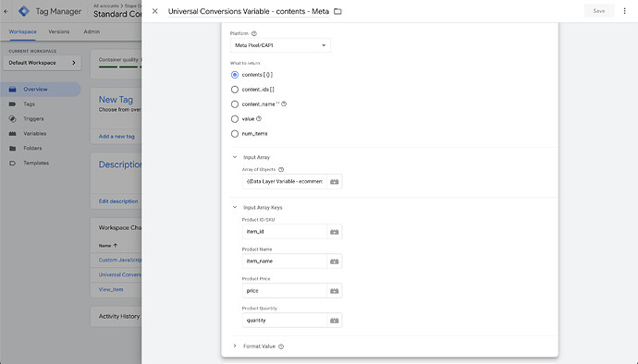Viewport: 638px width, 364px height.
Task: Close the variable editor panel
Action: point(154,11)
